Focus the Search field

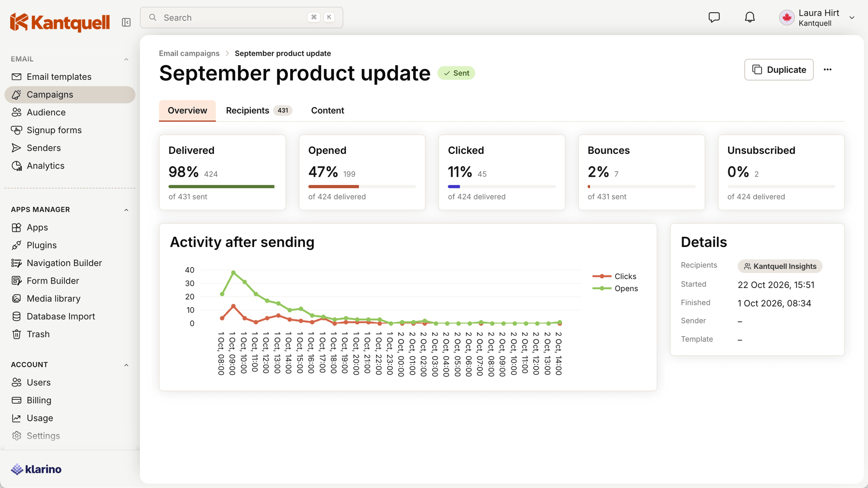click(x=241, y=17)
